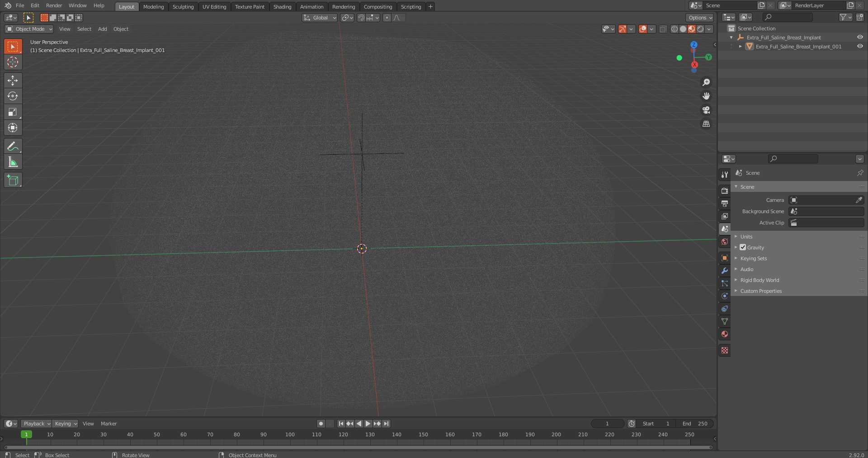Screen dimensions: 868x458
Task: Toggle the Gravity checkbox
Action: pos(743,247)
